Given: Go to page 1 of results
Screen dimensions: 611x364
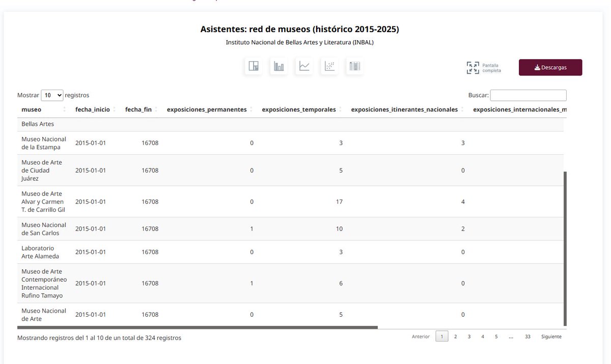Looking at the screenshot, I should click(x=442, y=337).
